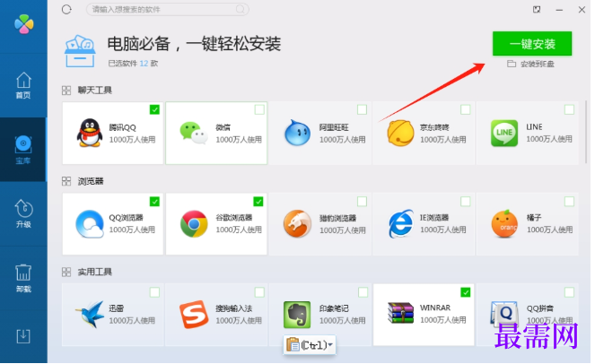Click the search magnifier button

[x=241, y=9]
